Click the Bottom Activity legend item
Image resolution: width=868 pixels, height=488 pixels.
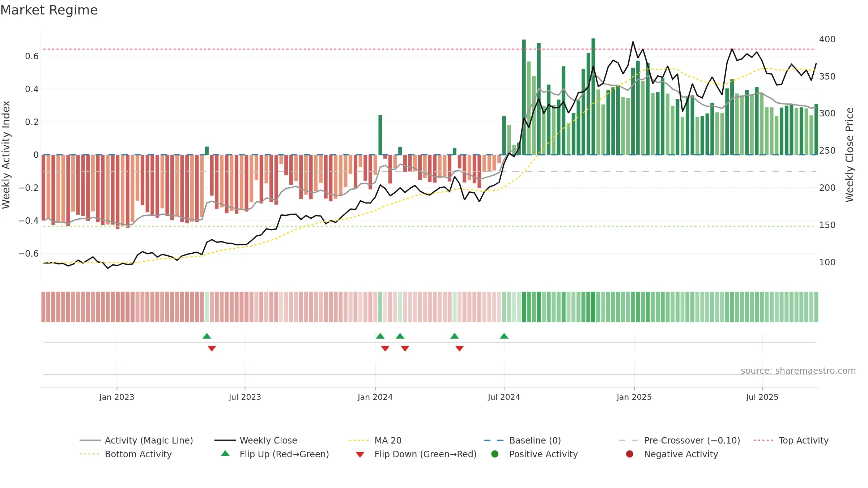pos(125,454)
